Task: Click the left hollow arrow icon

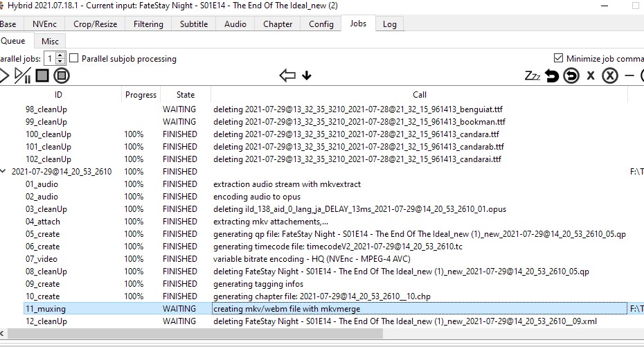Action: click(x=287, y=75)
